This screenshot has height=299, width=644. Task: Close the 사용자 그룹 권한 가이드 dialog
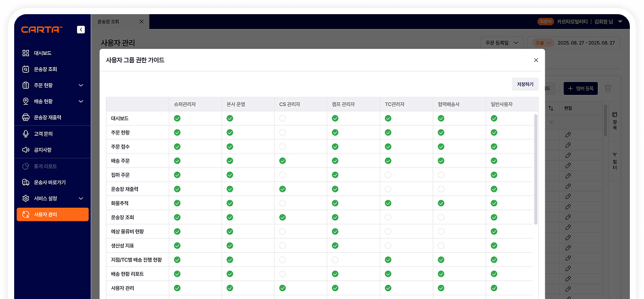tap(536, 60)
